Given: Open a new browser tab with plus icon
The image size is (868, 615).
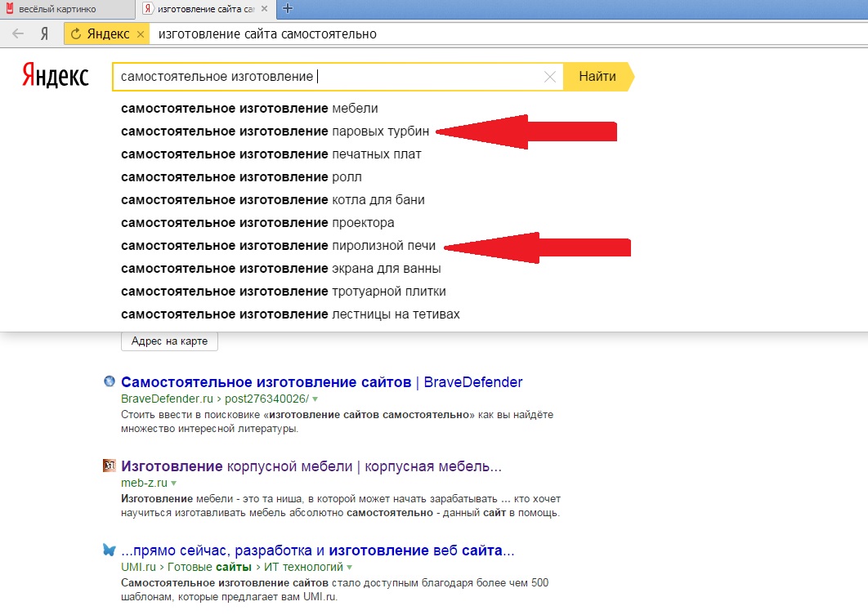Looking at the screenshot, I should (288, 8).
